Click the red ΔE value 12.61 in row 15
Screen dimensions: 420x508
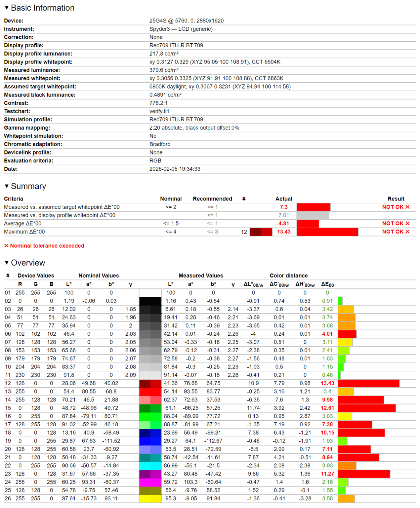pos(327,408)
